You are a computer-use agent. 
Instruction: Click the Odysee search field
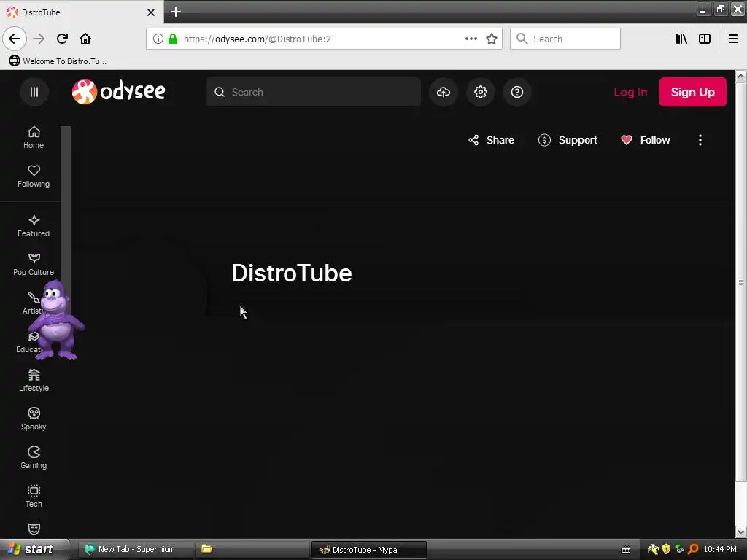click(x=314, y=92)
